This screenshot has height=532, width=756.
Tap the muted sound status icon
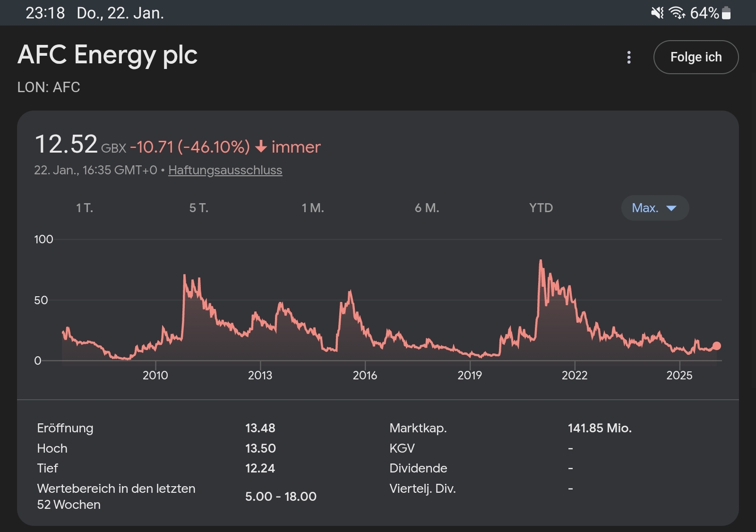[x=657, y=13]
